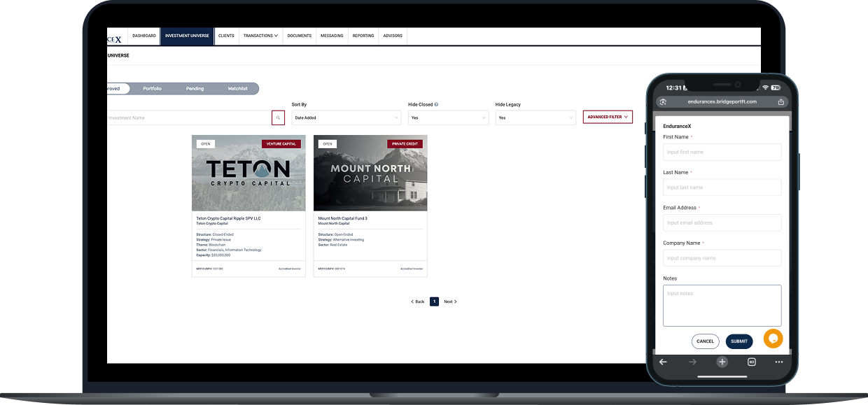Go to the Next results page
This screenshot has width=868, height=405.
coord(450,301)
